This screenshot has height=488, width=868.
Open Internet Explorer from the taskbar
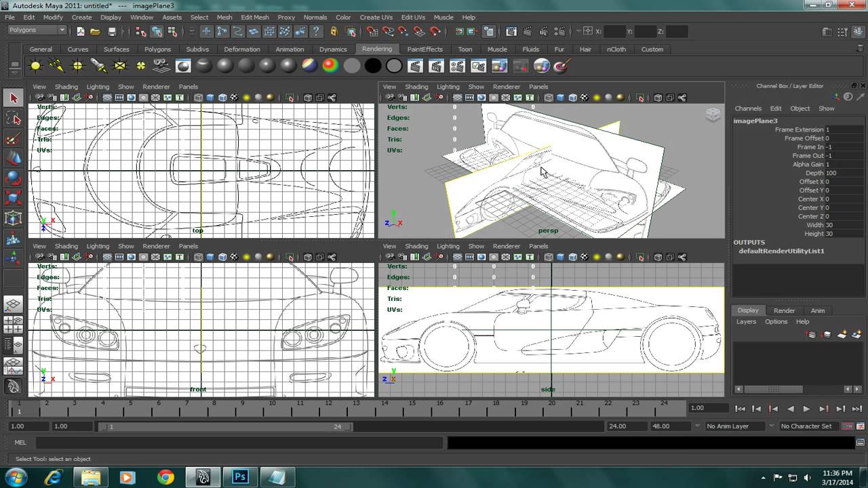pyautogui.click(x=54, y=477)
